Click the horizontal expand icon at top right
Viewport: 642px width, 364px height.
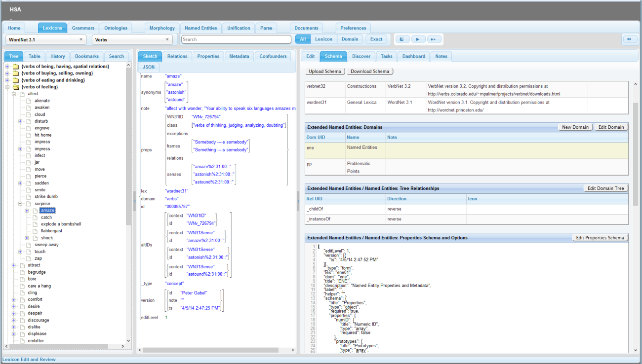pyautogui.click(x=630, y=39)
